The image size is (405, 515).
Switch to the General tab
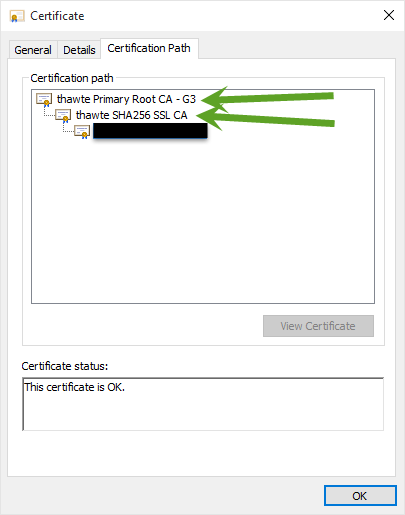tap(33, 50)
